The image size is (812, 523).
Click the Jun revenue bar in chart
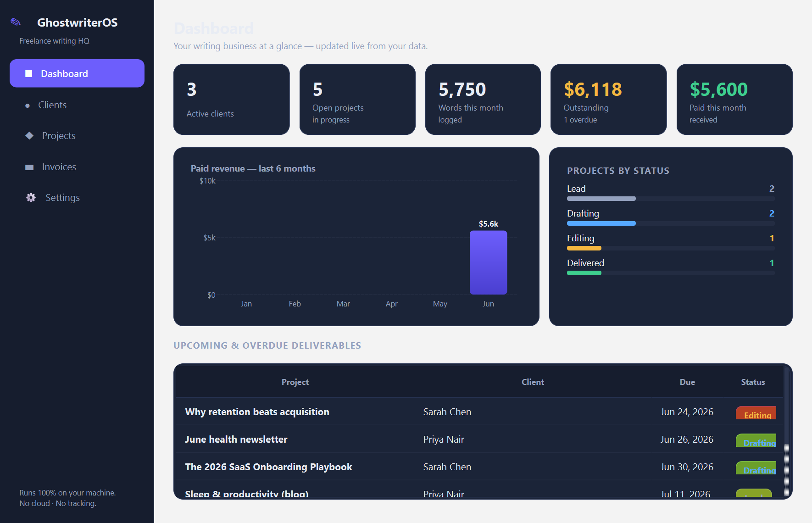488,262
